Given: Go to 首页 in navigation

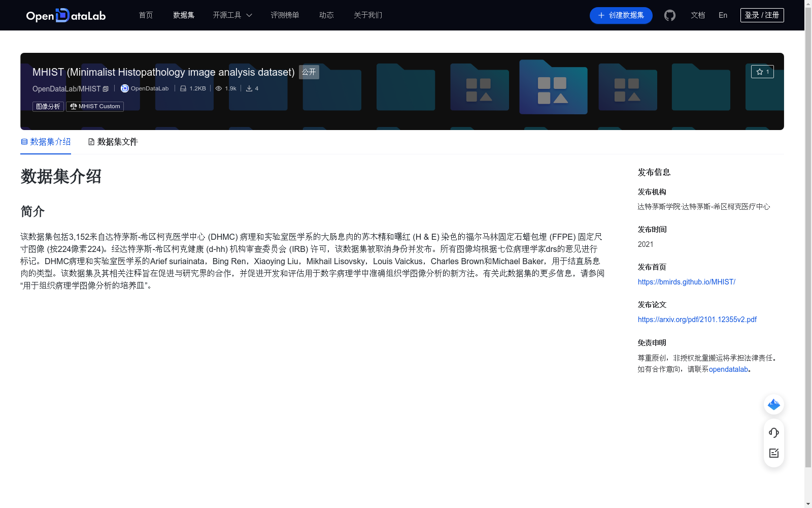Looking at the screenshot, I should [146, 15].
